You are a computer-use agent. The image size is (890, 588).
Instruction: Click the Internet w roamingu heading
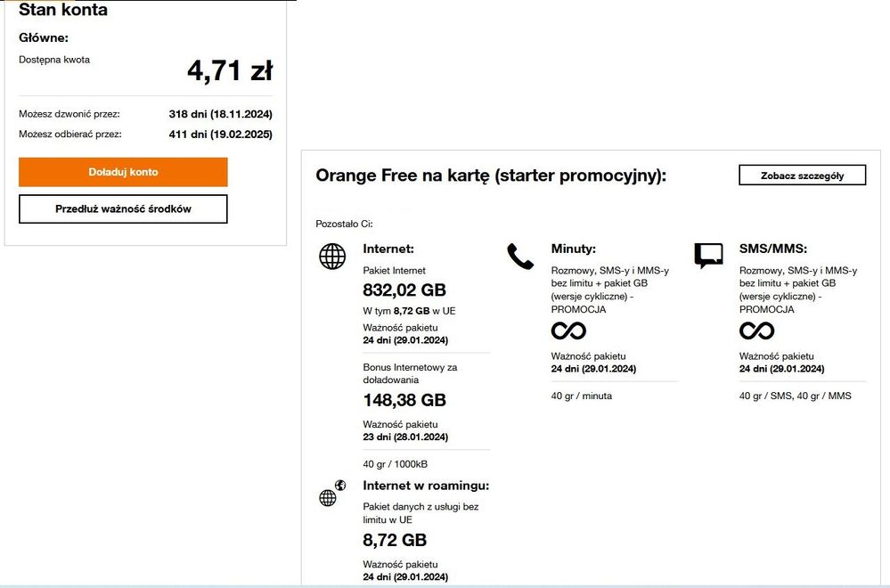click(x=426, y=486)
